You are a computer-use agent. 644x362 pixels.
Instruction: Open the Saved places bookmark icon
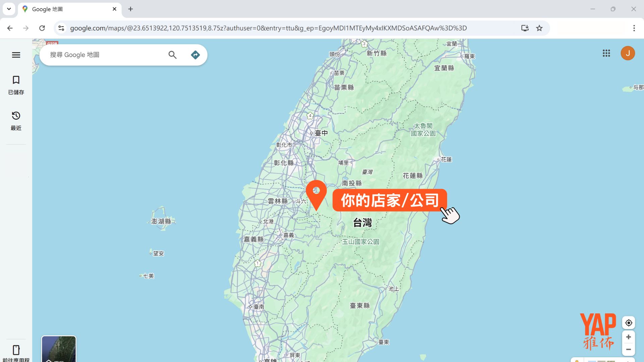(x=16, y=80)
